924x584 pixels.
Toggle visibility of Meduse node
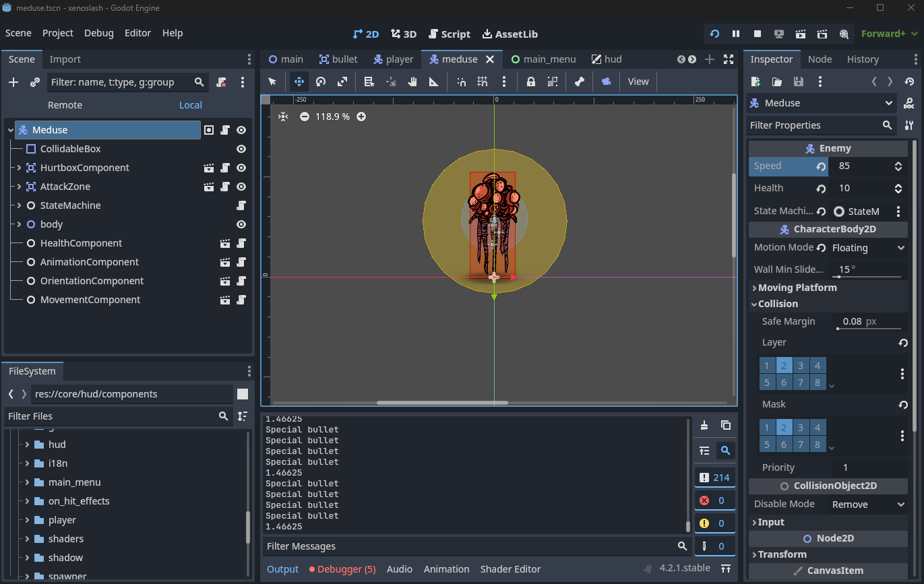tap(241, 130)
